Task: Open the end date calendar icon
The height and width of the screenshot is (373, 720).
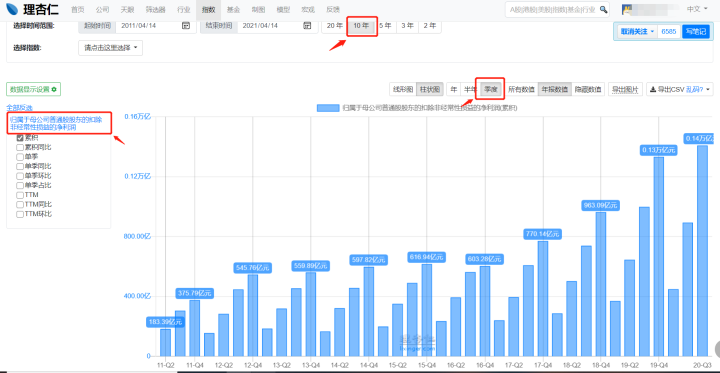Action: coord(307,26)
